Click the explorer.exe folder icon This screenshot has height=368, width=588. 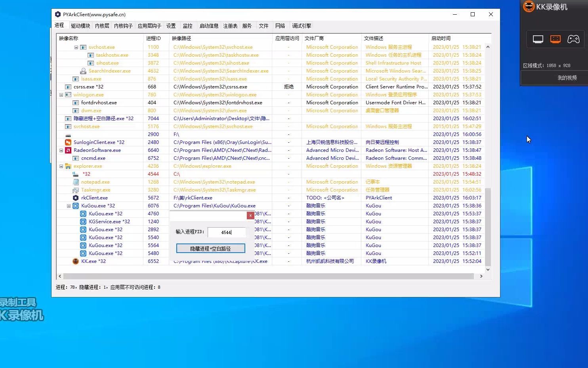(68, 166)
